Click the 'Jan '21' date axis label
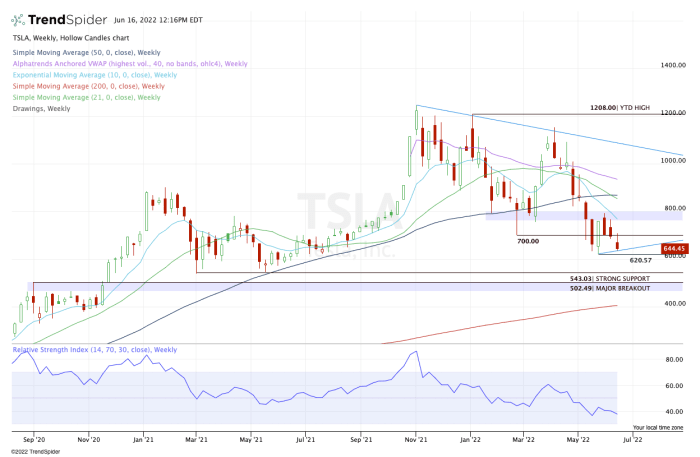Image resolution: width=700 pixels, height=457 pixels. pos(143,440)
